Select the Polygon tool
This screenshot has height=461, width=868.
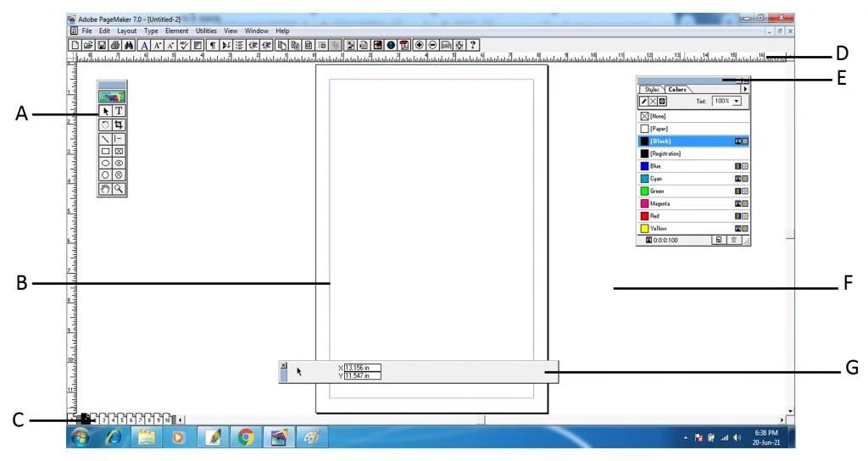pos(105,175)
